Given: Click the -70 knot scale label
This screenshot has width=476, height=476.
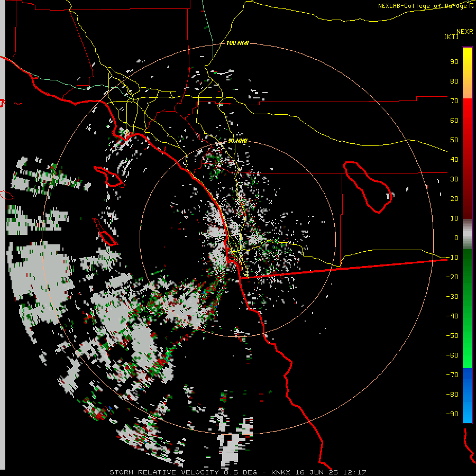Looking at the screenshot, I should (x=452, y=375).
